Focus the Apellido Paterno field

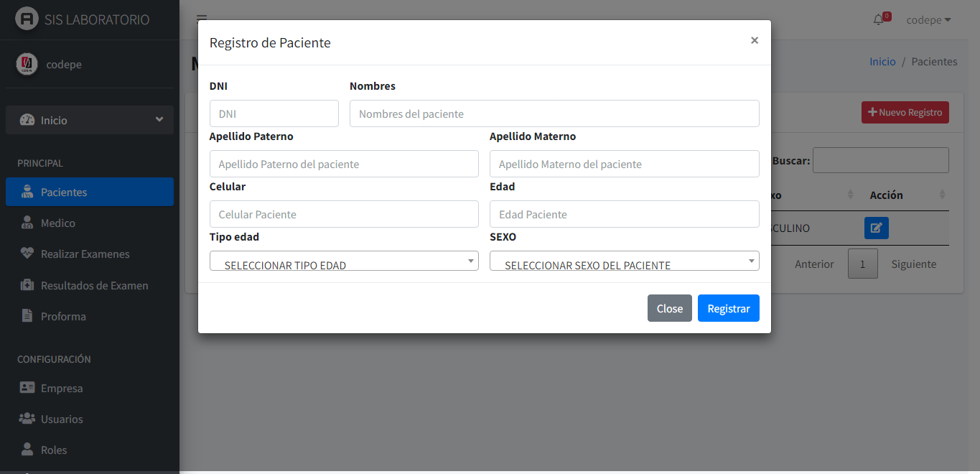(x=344, y=164)
